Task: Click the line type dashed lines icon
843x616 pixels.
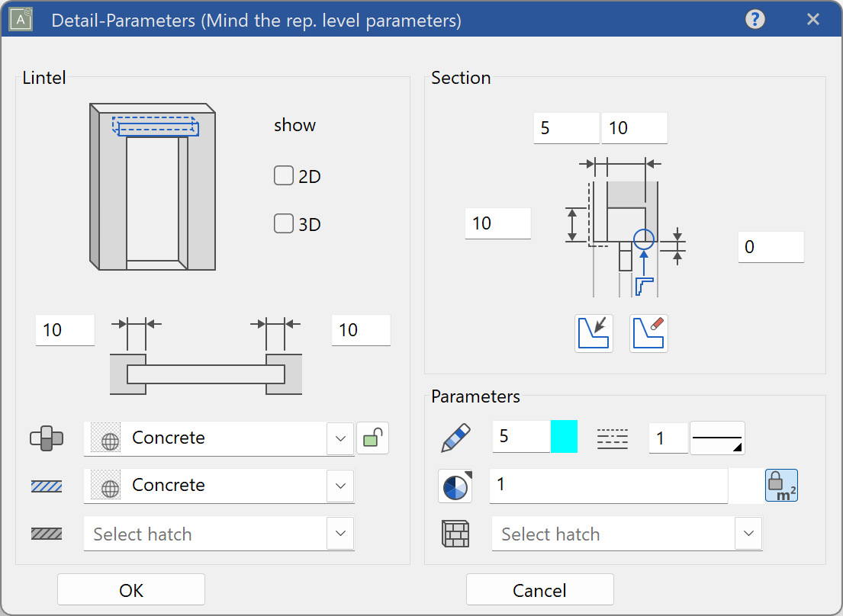Action: (x=613, y=439)
